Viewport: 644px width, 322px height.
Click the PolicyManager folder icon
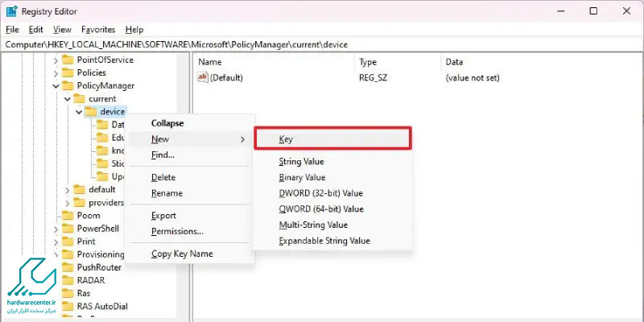pos(68,86)
